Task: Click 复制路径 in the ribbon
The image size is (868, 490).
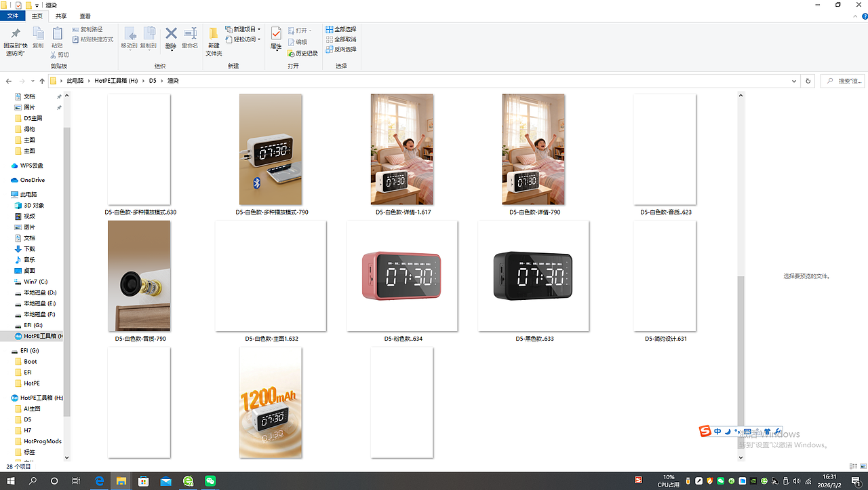Action: coord(87,30)
